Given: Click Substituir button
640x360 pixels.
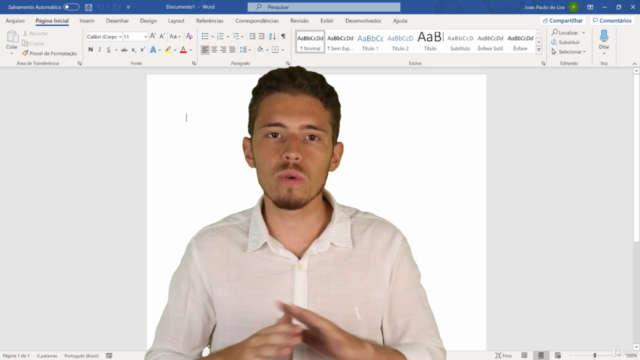Looking at the screenshot, I should (566, 42).
